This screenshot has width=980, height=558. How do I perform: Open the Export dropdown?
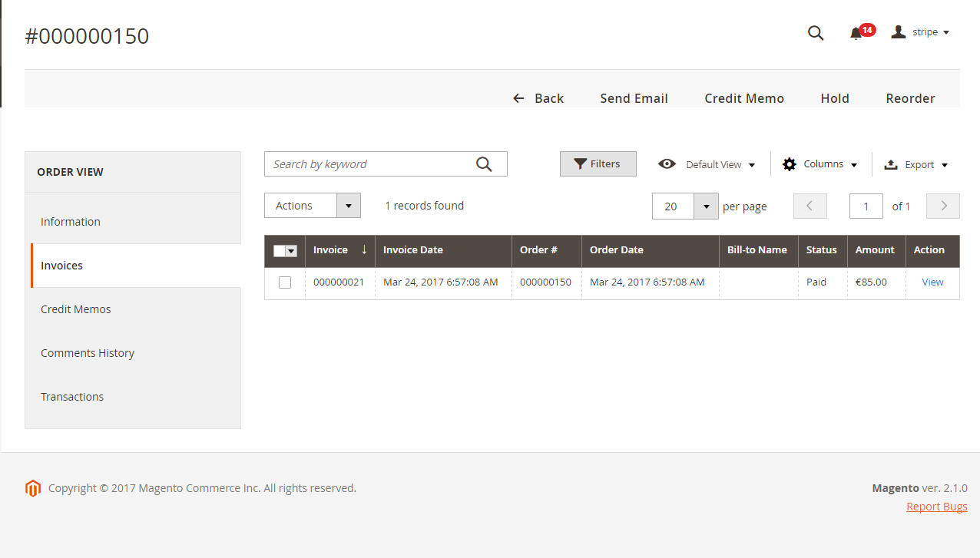916,164
